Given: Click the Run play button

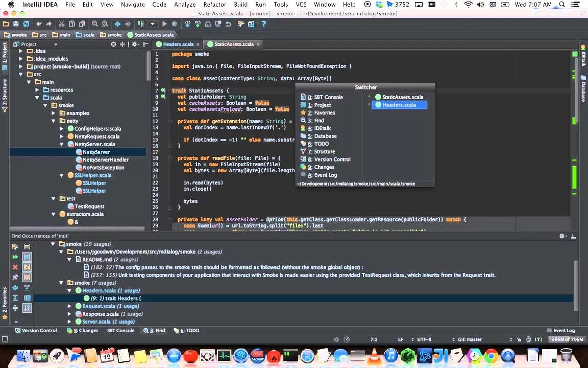Looking at the screenshot, I should (x=164, y=24).
